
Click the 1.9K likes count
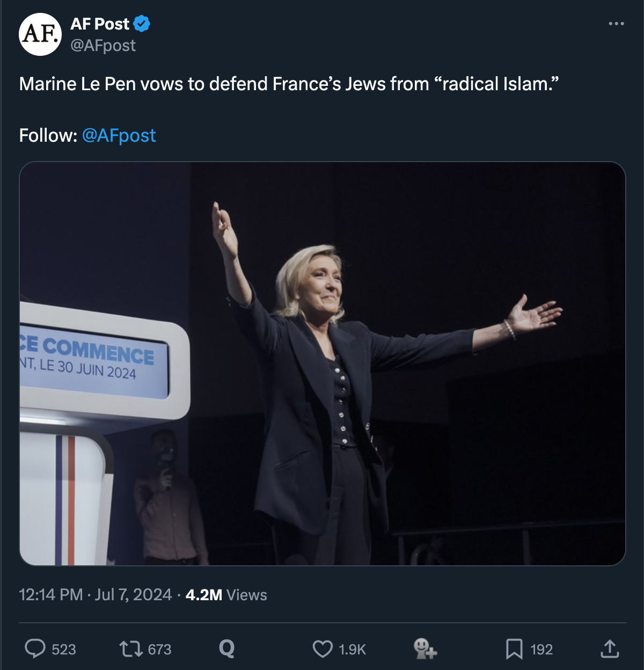coord(352,650)
